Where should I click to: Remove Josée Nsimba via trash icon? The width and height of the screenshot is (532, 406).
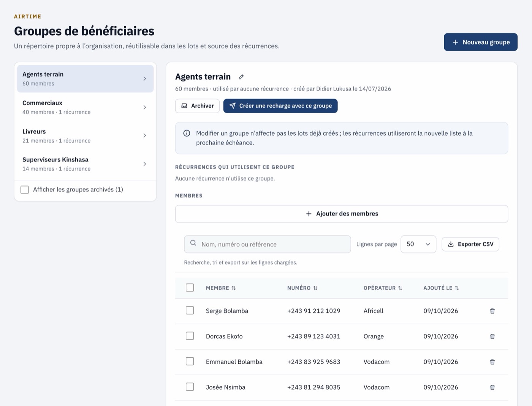click(492, 387)
